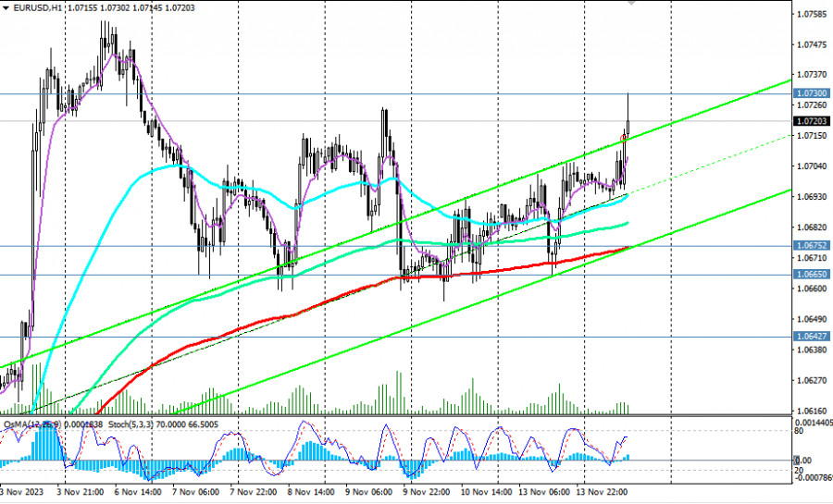
Task: Select the 1.06427 level price tag
Action: [811, 337]
